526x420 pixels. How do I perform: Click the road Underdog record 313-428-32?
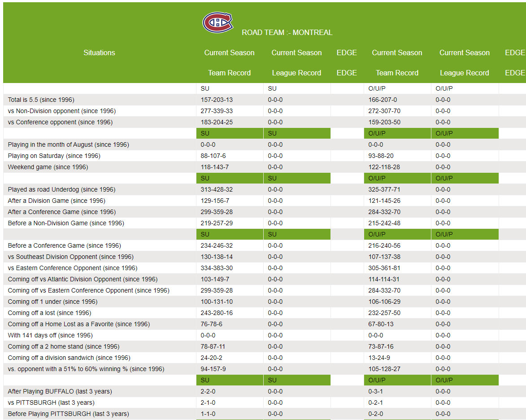pos(217,189)
